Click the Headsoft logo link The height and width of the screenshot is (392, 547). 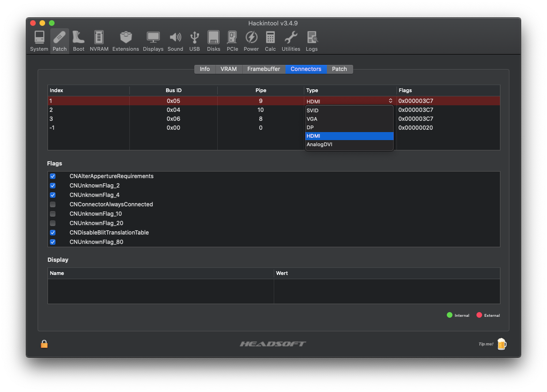click(x=273, y=344)
